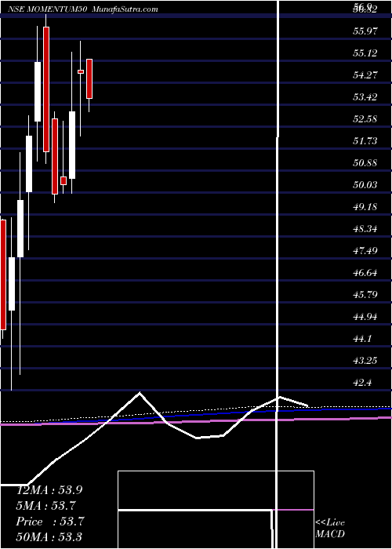Select the 55.12 price axis label
Viewport: 392px width, 549px height.
tap(365, 53)
